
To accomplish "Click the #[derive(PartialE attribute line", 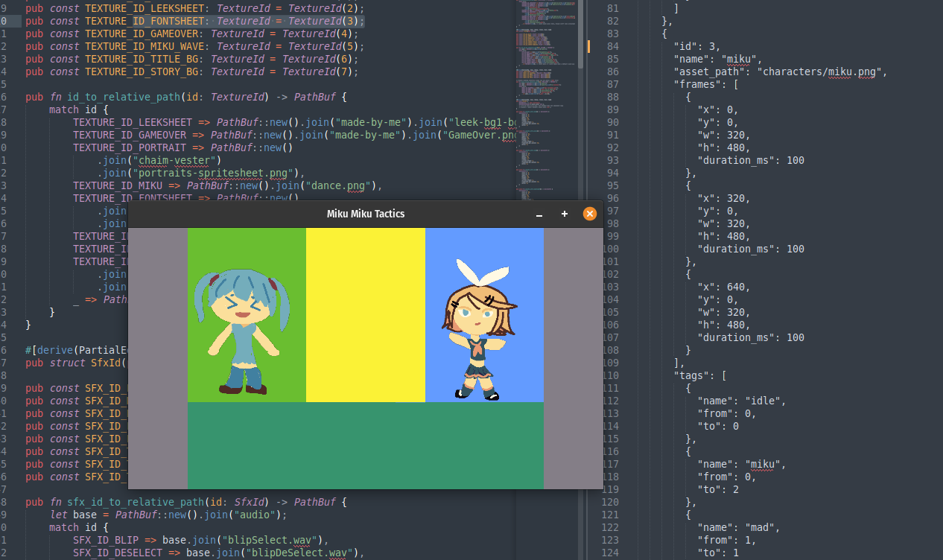I will [77, 350].
